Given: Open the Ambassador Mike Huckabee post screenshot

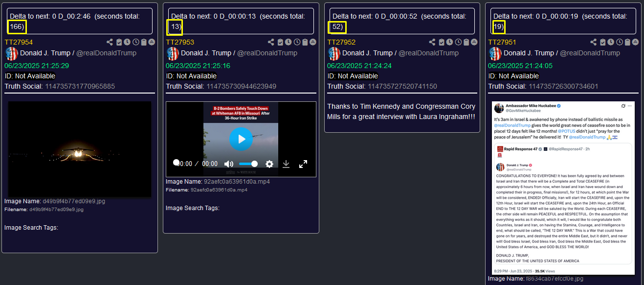Looking at the screenshot, I should (563, 188).
